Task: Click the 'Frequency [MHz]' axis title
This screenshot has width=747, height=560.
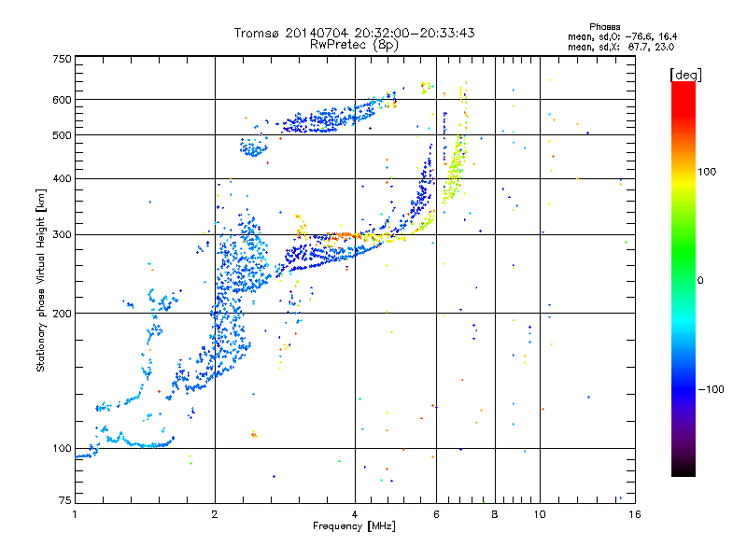Action: click(354, 526)
